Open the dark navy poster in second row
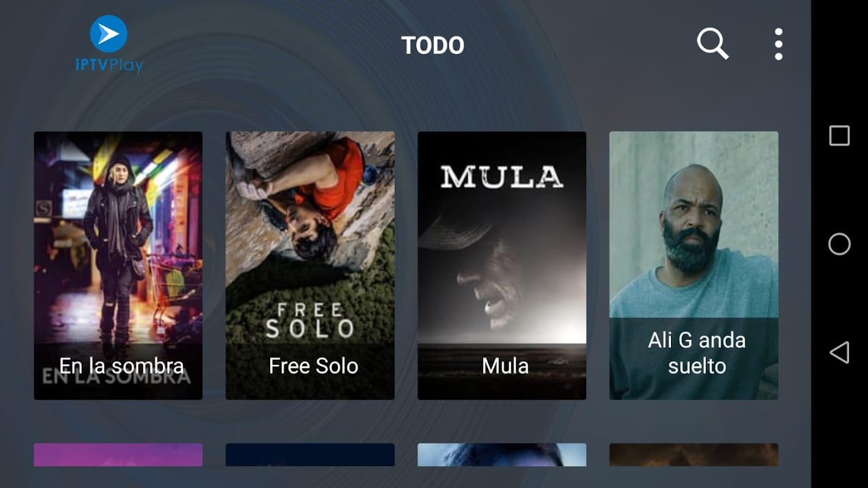This screenshot has height=488, width=868. tap(310, 455)
